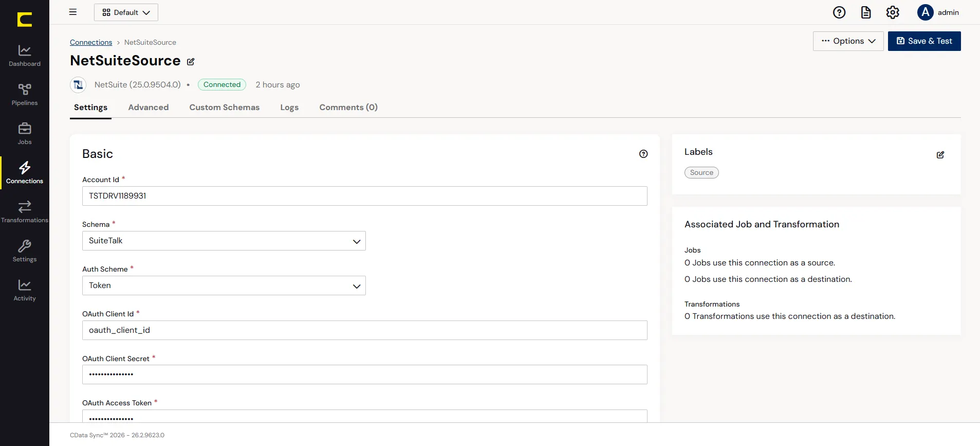Follow the Connections breadcrumb link
This screenshot has height=446, width=980.
91,42
